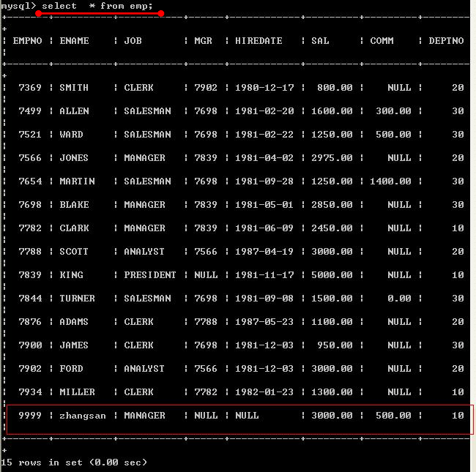The height and width of the screenshot is (472, 476).
Task: Click the PRESIDENT job cell
Action: pos(150,275)
